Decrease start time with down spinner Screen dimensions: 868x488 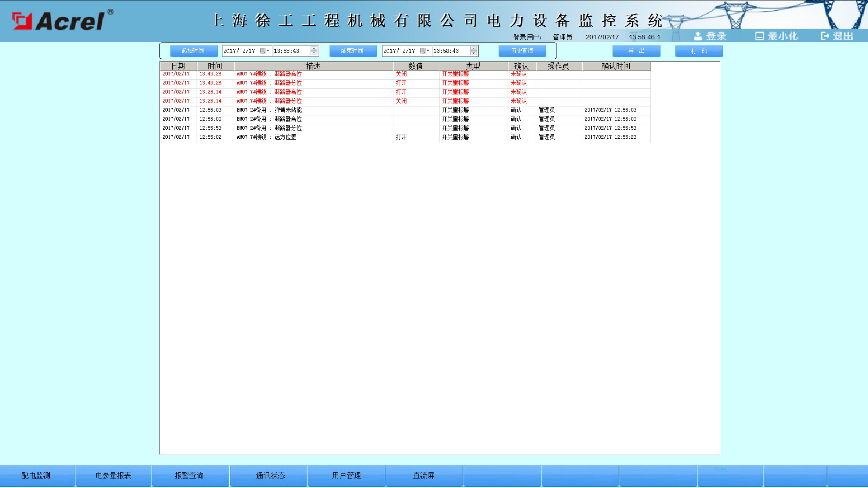click(314, 53)
